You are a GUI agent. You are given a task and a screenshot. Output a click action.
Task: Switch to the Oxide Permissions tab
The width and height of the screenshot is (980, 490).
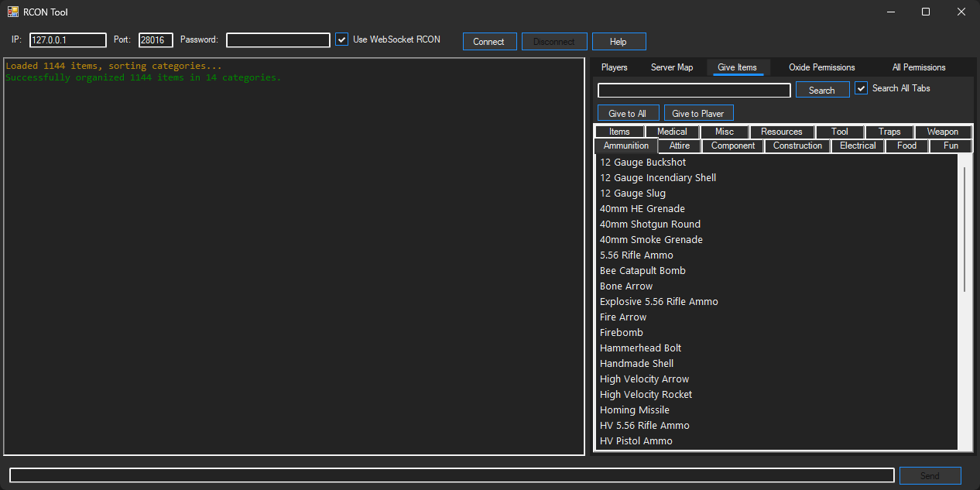[x=821, y=67]
